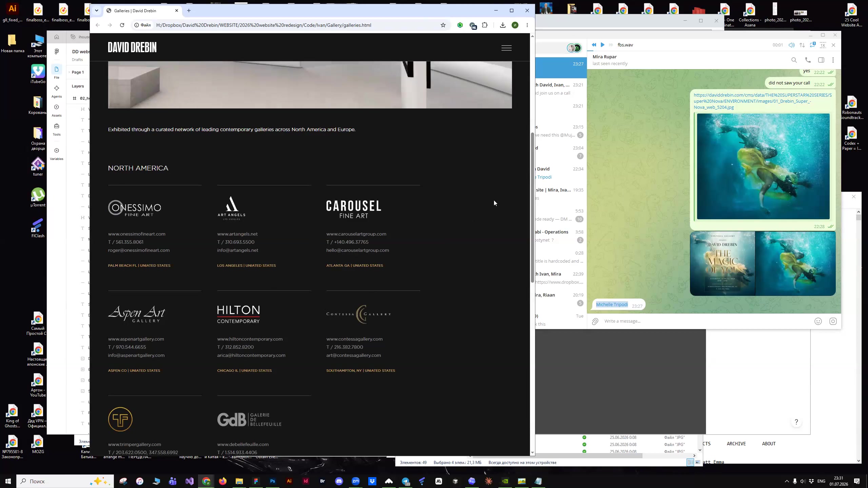Mute the fbs.wav audio player volume
The image size is (868, 488).
[x=791, y=45]
